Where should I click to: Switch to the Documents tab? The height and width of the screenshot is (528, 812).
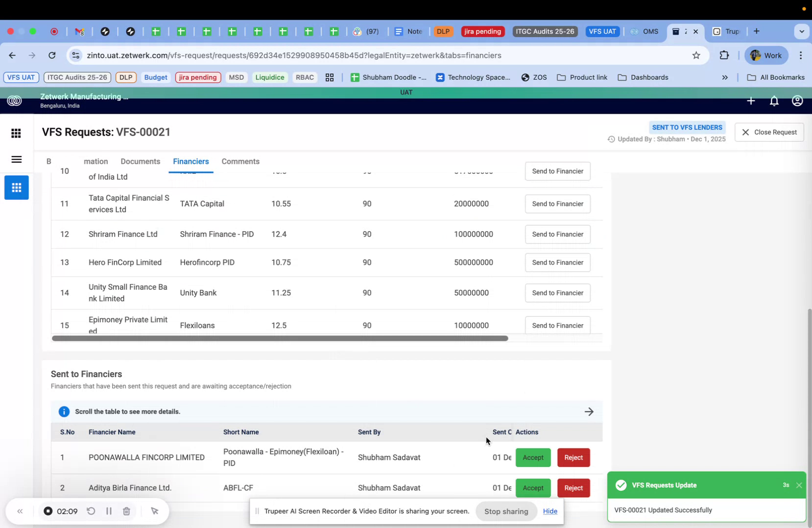tap(140, 161)
